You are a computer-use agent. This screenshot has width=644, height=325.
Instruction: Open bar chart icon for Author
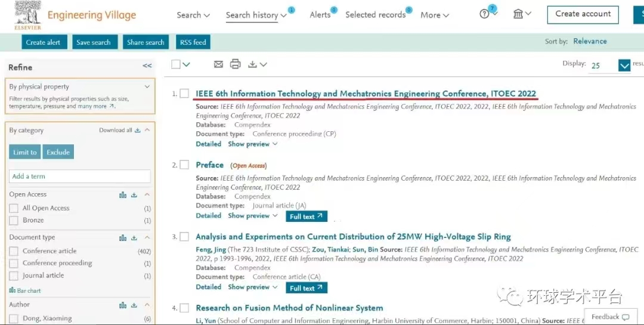coord(123,305)
